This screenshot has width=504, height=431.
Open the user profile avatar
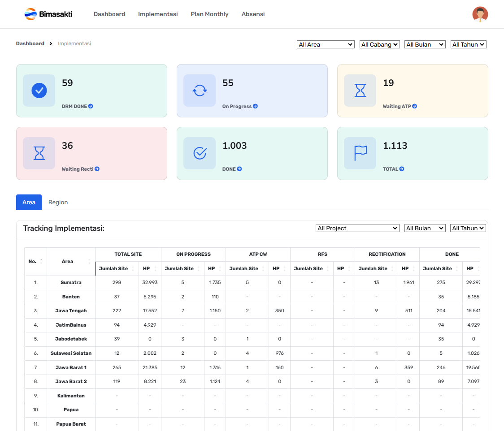(x=480, y=14)
